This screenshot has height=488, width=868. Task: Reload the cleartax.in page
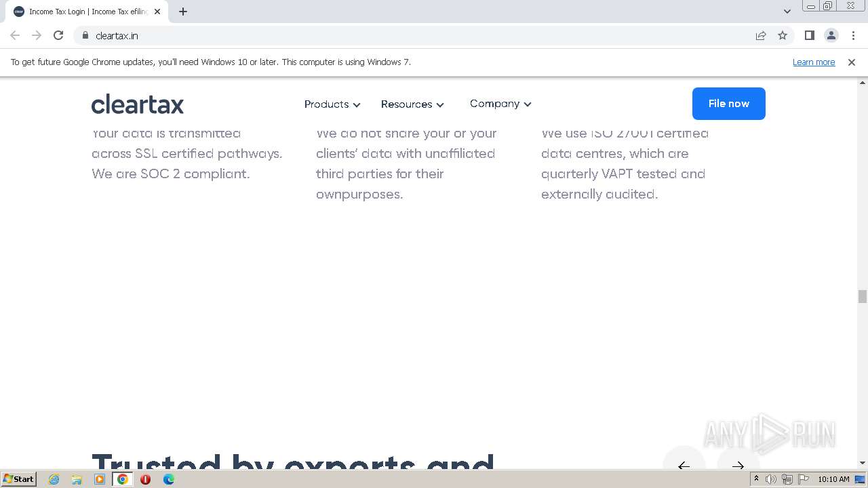click(x=58, y=35)
